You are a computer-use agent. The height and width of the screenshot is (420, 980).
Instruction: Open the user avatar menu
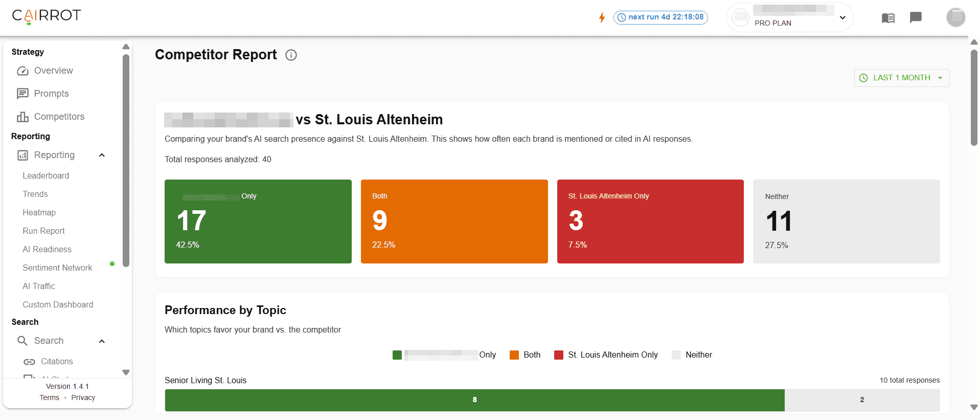tap(955, 17)
